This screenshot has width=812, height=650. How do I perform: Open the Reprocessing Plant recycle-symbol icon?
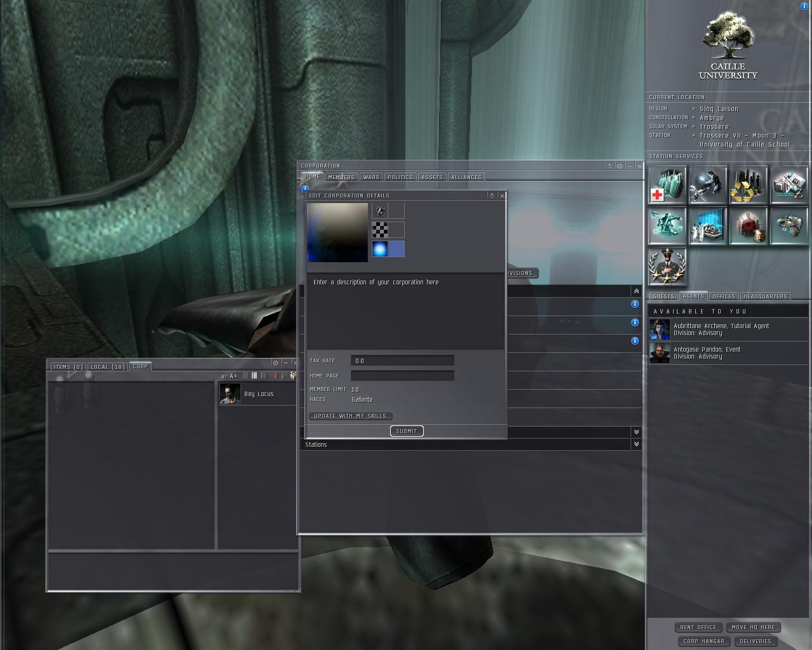pos(749,185)
